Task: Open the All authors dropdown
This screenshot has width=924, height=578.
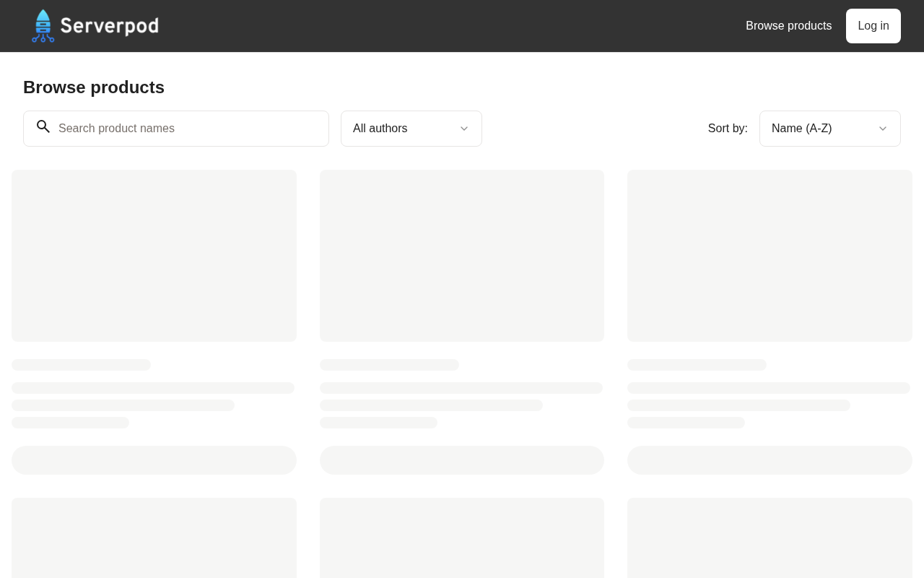Action: (411, 129)
